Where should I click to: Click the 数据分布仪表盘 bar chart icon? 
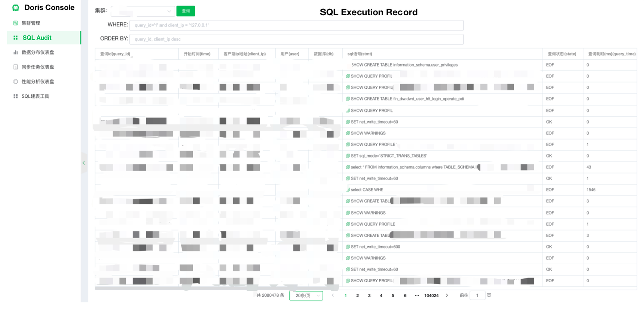[x=16, y=52]
